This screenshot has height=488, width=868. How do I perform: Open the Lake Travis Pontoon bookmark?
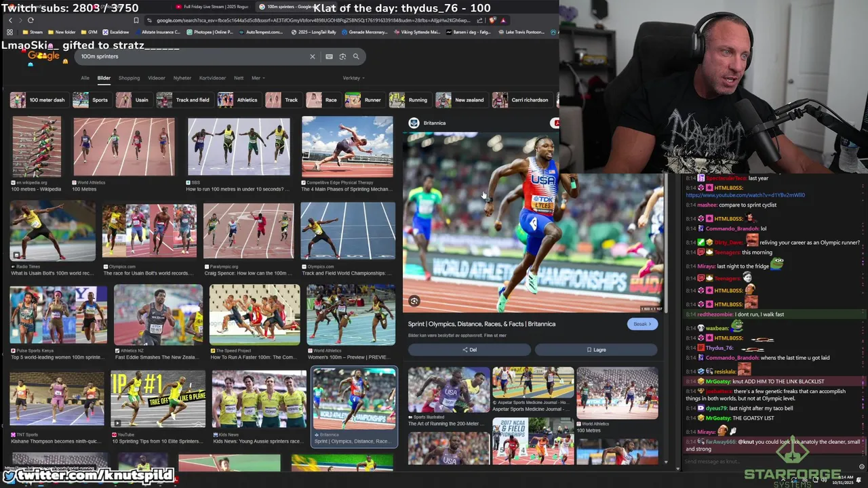521,32
